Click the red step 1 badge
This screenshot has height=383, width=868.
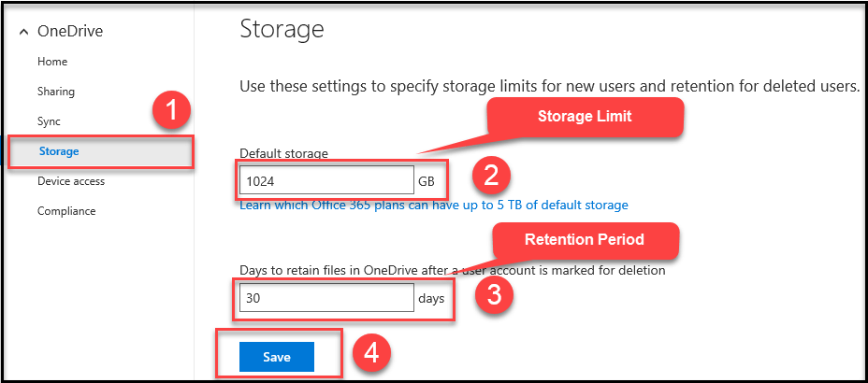(x=171, y=111)
